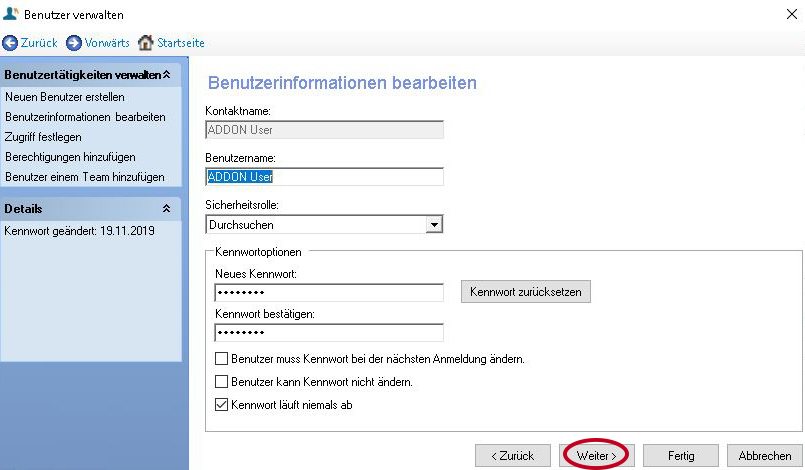
Task: Click the < Zurück wizard button
Action: 513,456
